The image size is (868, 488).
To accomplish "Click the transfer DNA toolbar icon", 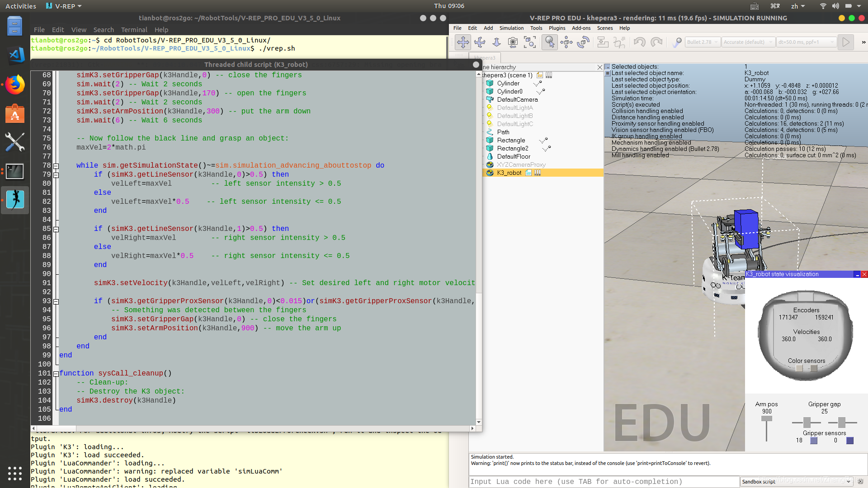I will (619, 42).
